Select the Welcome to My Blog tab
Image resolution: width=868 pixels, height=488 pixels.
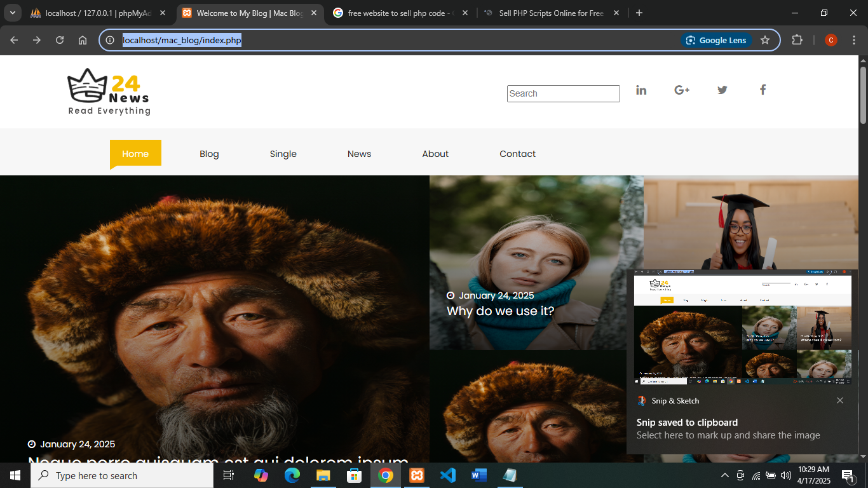click(250, 13)
